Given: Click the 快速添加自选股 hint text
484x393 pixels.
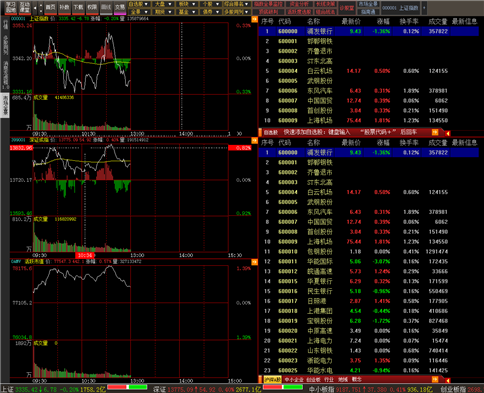Looking at the screenshot, I should tap(350, 132).
